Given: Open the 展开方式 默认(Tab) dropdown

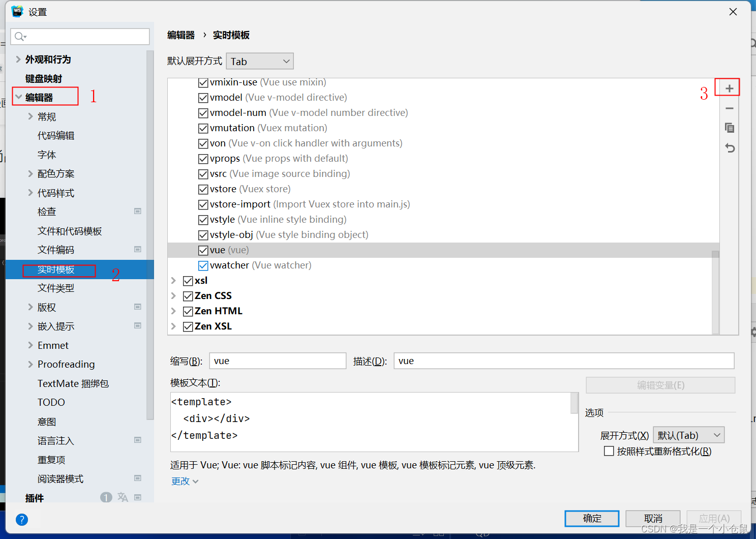Looking at the screenshot, I should (x=689, y=435).
